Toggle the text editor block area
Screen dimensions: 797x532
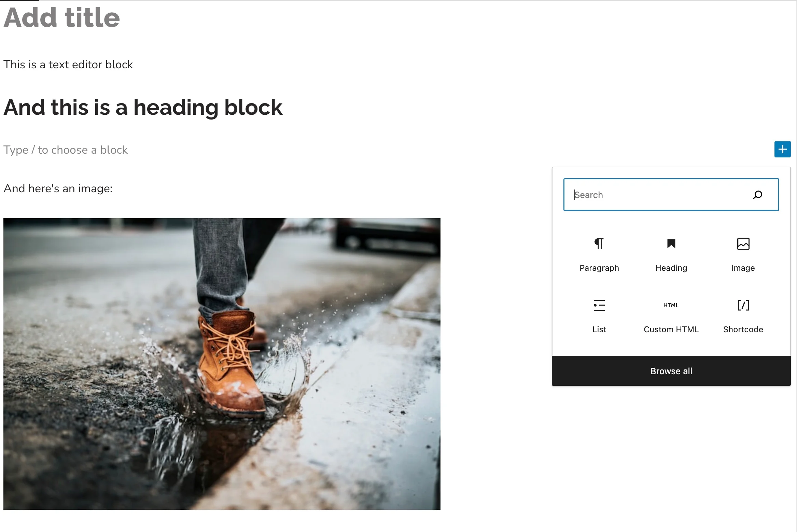point(68,64)
